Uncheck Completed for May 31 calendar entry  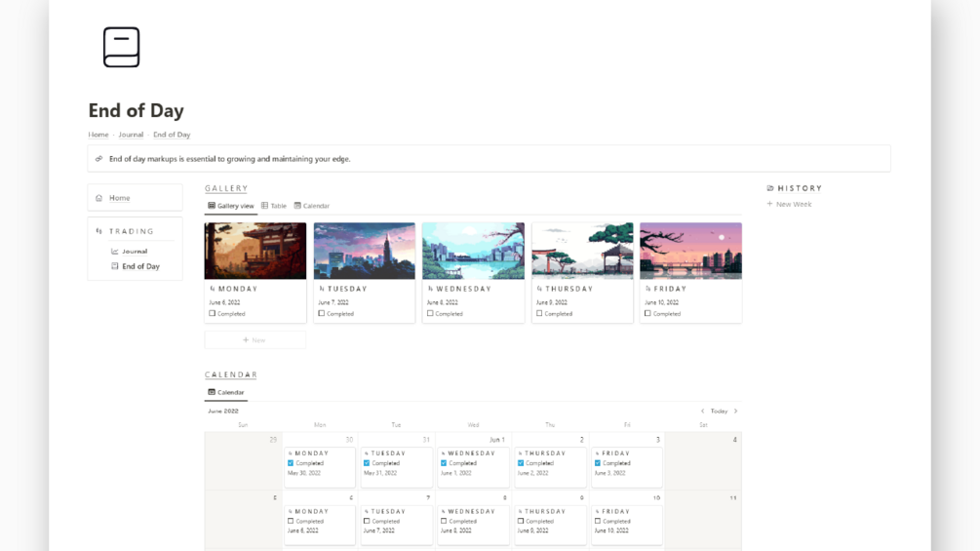pyautogui.click(x=367, y=463)
